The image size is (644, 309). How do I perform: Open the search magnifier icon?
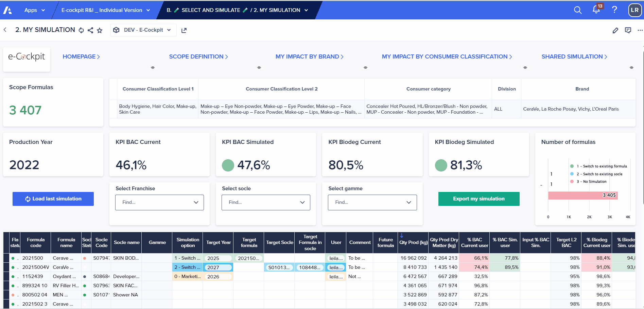pyautogui.click(x=578, y=10)
